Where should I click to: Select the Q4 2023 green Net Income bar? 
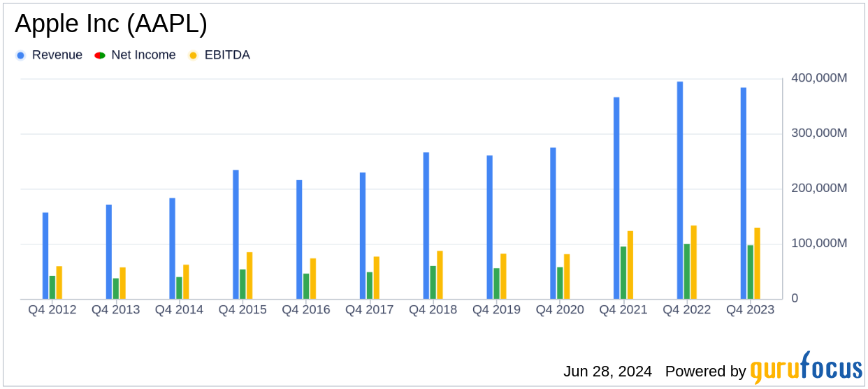[x=751, y=272]
